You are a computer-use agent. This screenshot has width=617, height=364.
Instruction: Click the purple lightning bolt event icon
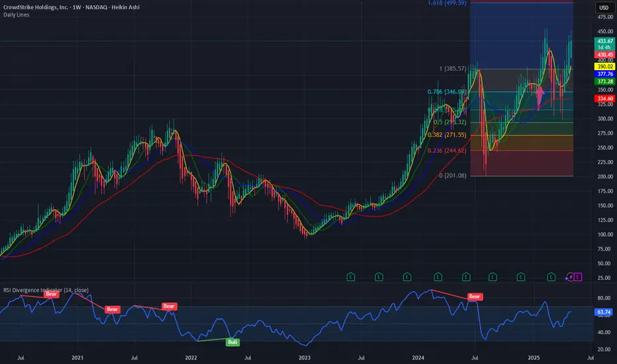coord(570,277)
